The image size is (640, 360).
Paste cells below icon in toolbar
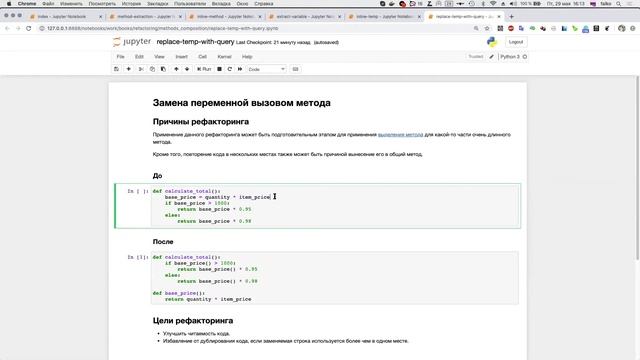tap(163, 69)
